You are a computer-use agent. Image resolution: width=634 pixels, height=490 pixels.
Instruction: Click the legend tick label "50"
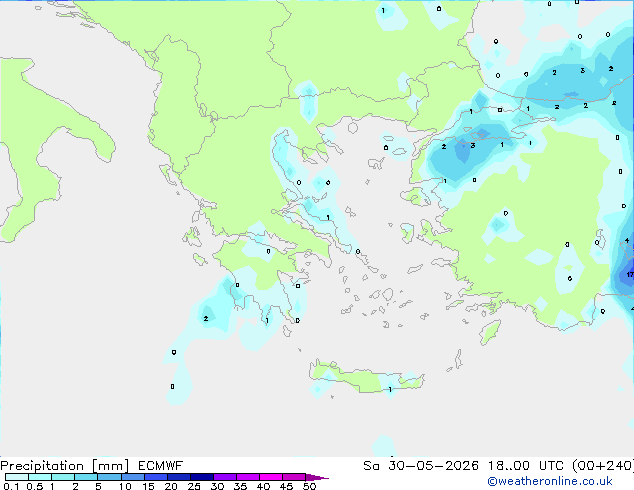(x=310, y=486)
